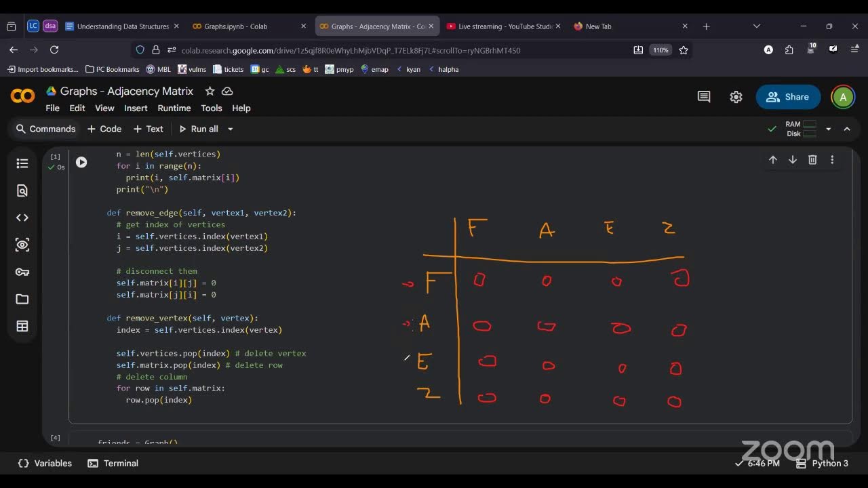Switch to the Live streaming YouTube Studio tab
The width and height of the screenshot is (868, 488).
point(503,26)
